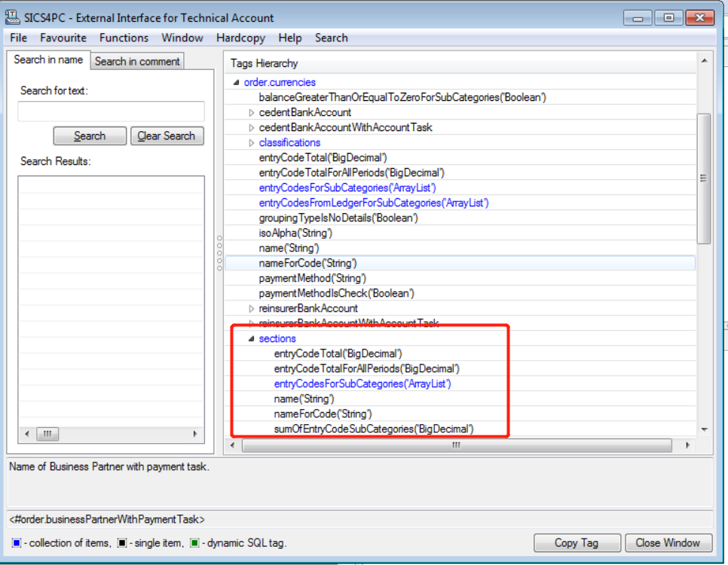Click the Search for text input field

click(111, 111)
